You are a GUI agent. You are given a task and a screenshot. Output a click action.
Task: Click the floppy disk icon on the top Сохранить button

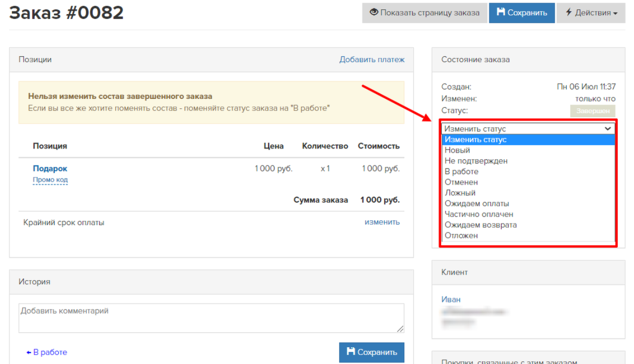[x=501, y=13]
